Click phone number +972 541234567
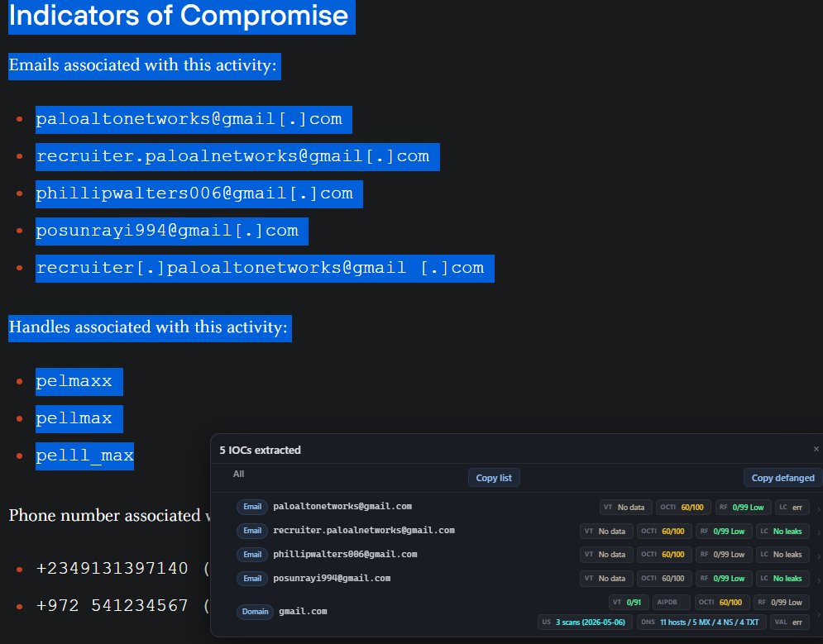This screenshot has height=644, width=823. 112,606
